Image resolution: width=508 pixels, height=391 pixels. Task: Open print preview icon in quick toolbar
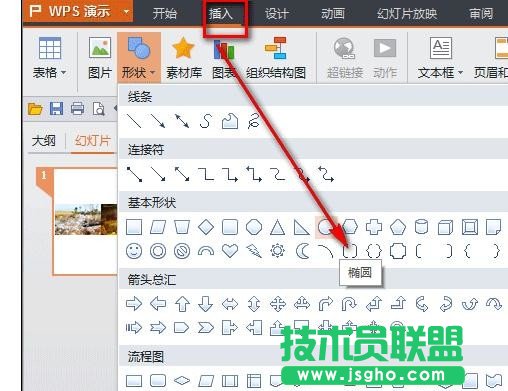coord(99,109)
